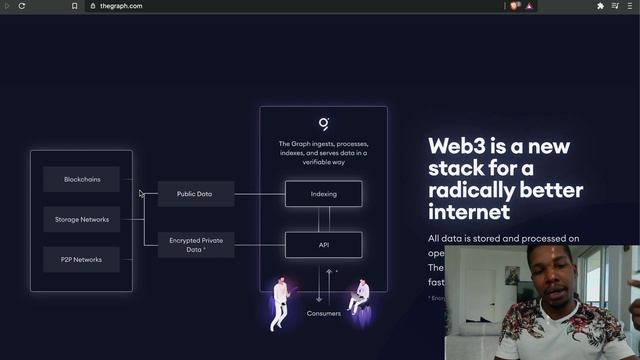Bookmark this page using the bookmark icon

tap(74, 6)
